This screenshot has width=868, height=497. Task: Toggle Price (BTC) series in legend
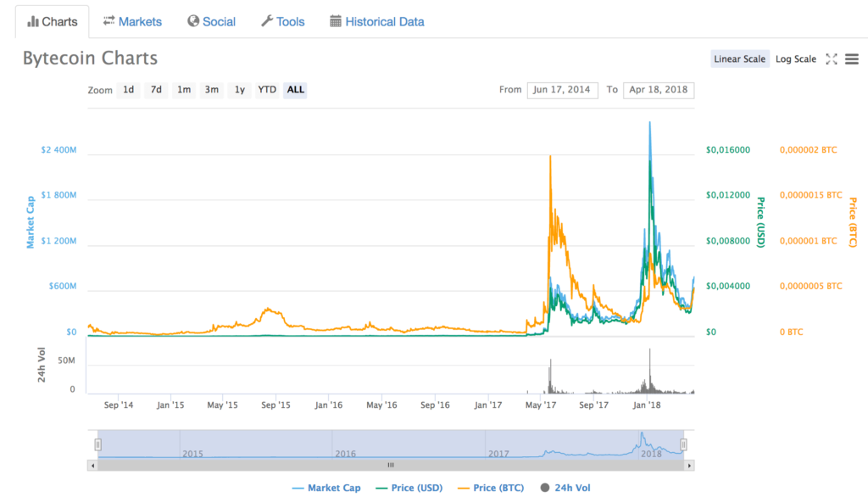(491, 489)
